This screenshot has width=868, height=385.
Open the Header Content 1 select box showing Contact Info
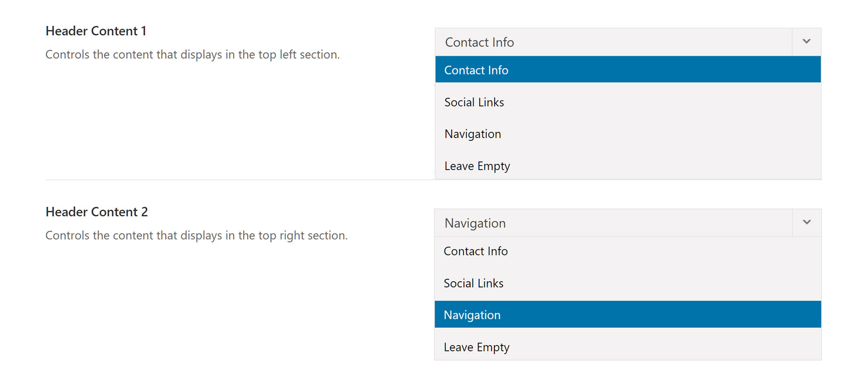628,42
